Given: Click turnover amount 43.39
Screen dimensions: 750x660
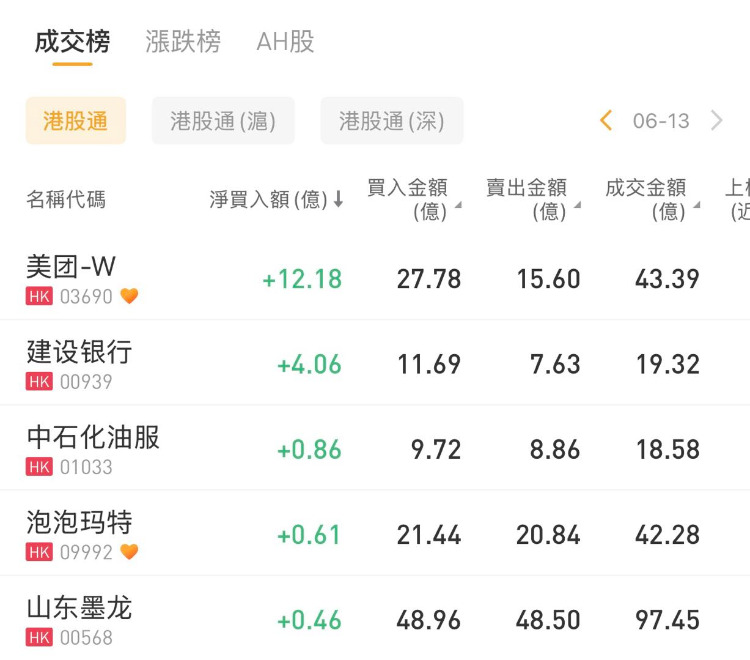Looking at the screenshot, I should (667, 279).
